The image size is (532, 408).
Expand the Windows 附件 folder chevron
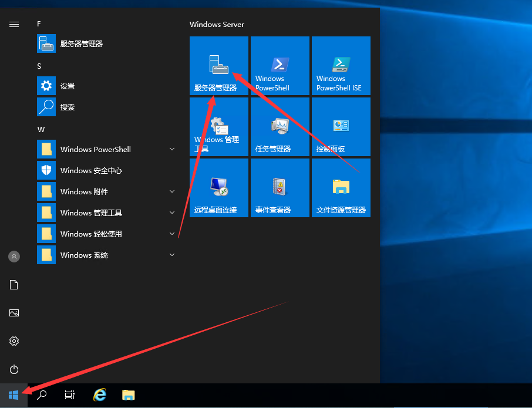click(x=172, y=191)
